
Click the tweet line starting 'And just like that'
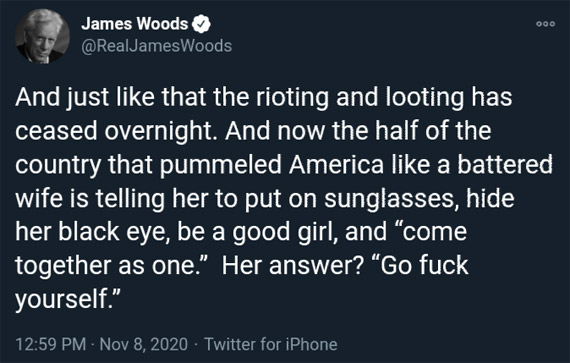click(264, 98)
